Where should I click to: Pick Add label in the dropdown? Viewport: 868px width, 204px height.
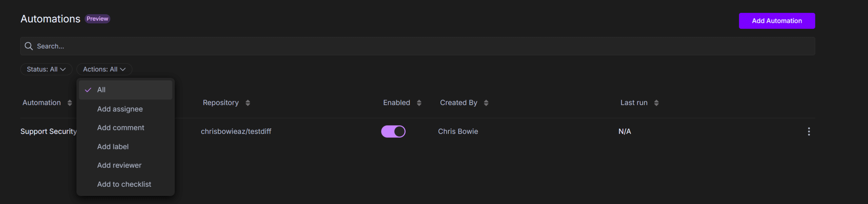113,147
